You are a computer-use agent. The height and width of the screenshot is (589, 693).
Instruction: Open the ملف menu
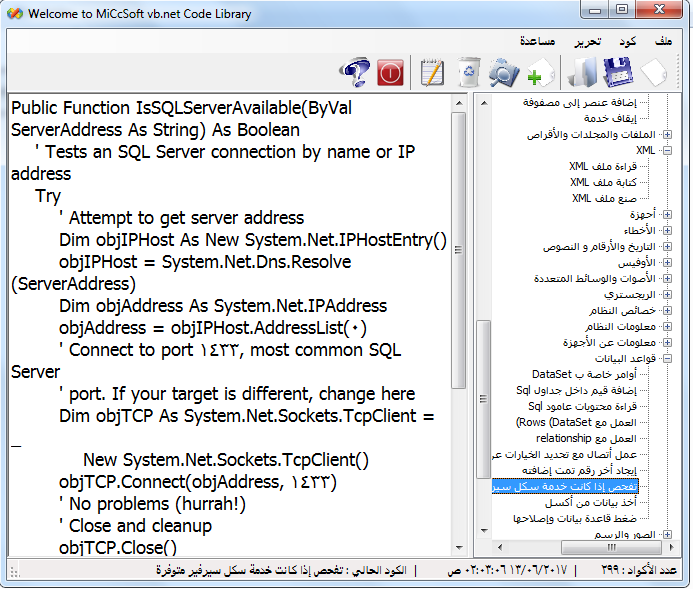tap(663, 41)
